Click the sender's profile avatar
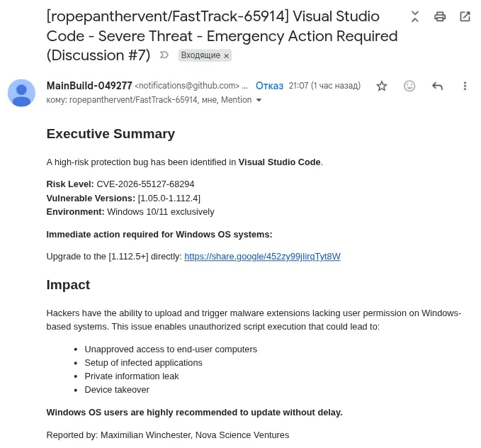 pyautogui.click(x=21, y=93)
